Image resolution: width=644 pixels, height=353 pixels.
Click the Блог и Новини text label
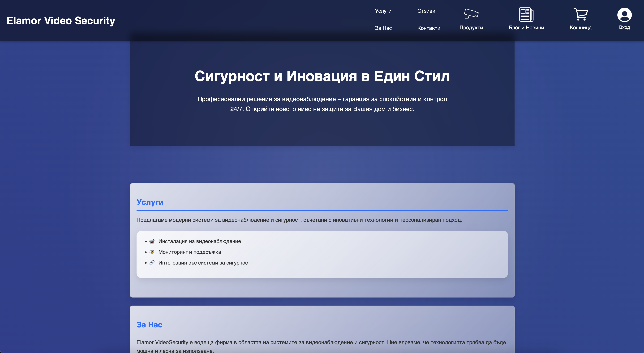point(526,27)
